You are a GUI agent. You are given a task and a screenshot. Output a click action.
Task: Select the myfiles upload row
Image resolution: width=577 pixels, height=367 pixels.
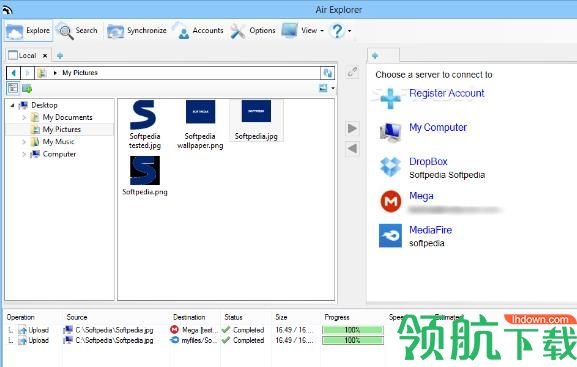coord(195,340)
